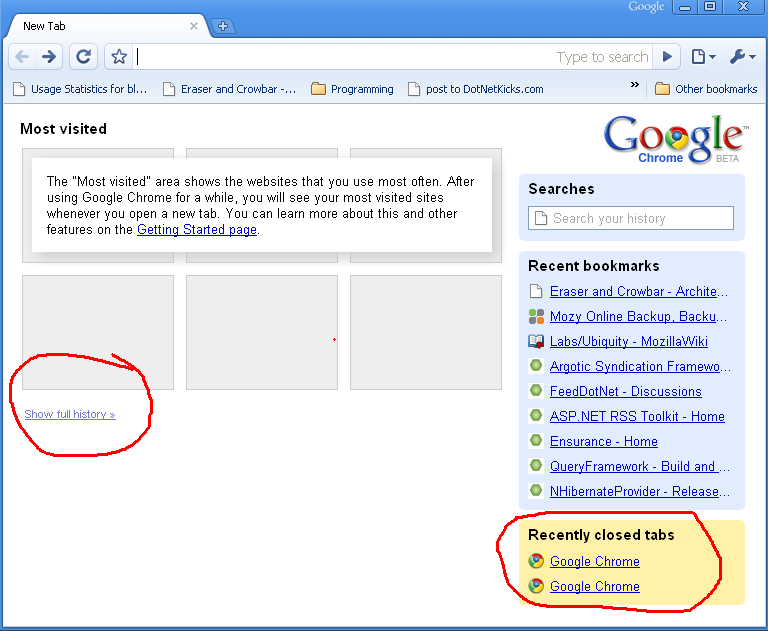
Task: Click the QueryFramework green hexagon icon
Action: (536, 465)
